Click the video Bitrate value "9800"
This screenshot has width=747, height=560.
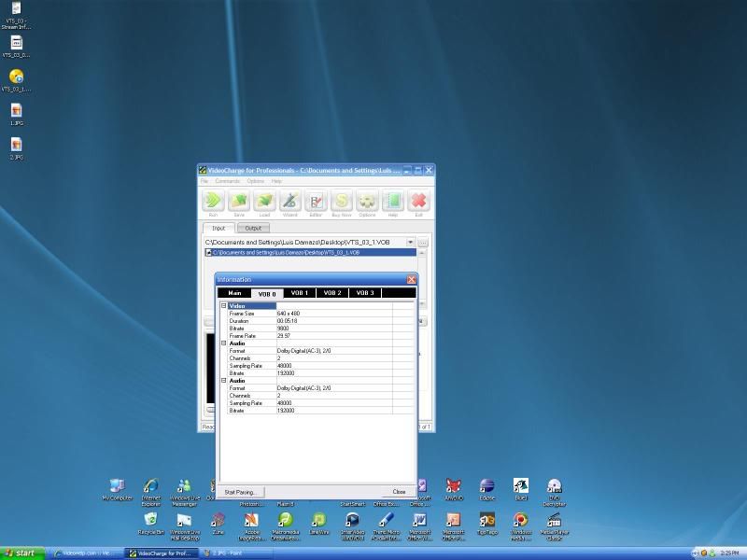point(283,329)
